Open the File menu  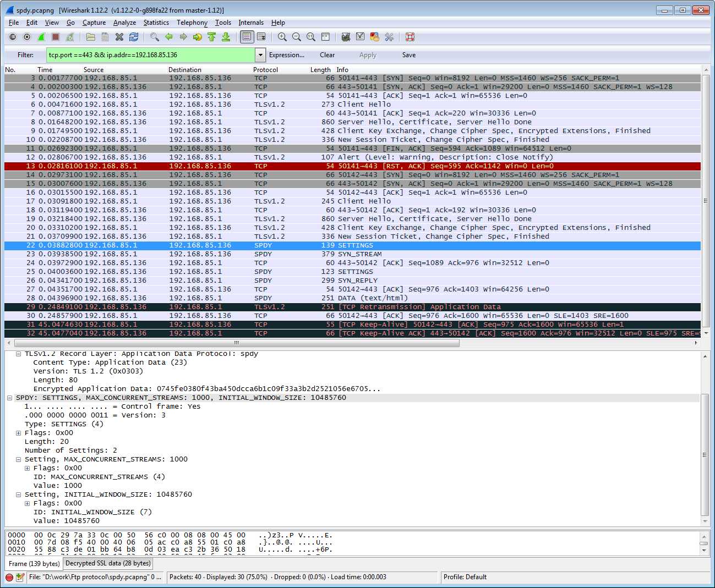(x=14, y=23)
